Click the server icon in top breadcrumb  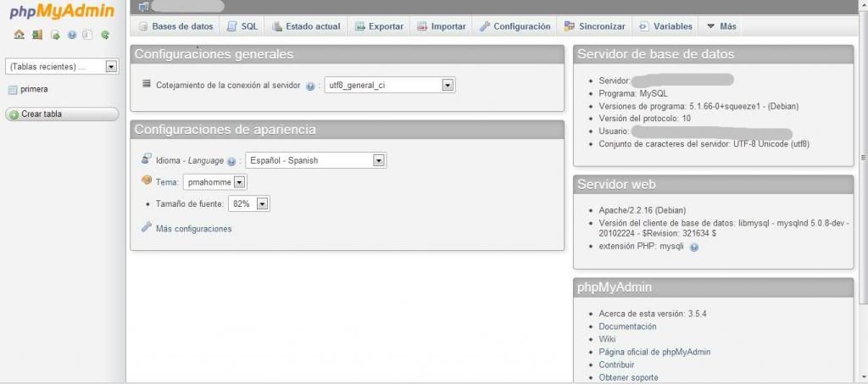tap(142, 7)
